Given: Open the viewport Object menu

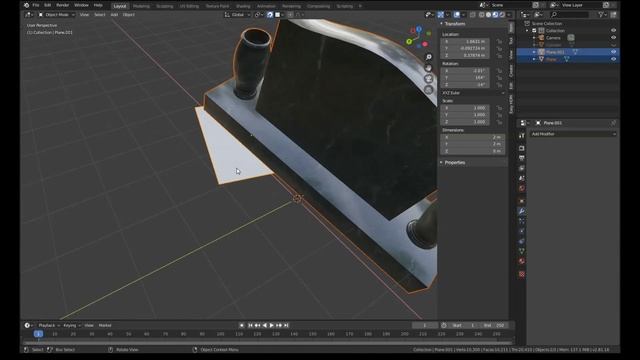Looking at the screenshot, I should [129, 15].
